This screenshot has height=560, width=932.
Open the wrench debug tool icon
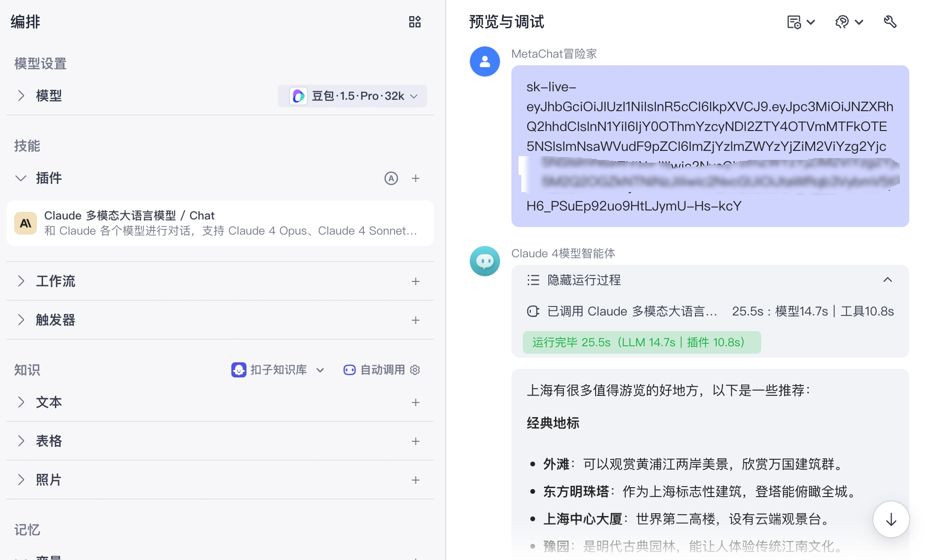[890, 22]
